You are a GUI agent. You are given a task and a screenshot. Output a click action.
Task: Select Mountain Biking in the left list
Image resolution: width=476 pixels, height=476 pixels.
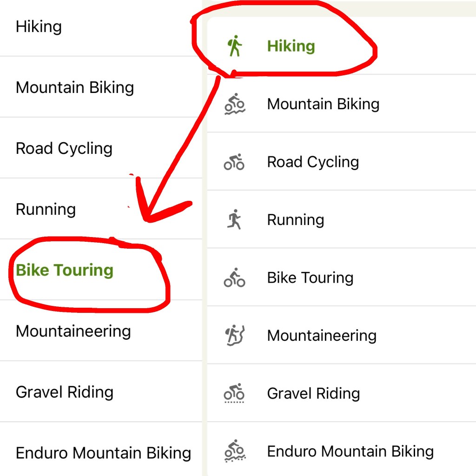pyautogui.click(x=75, y=87)
